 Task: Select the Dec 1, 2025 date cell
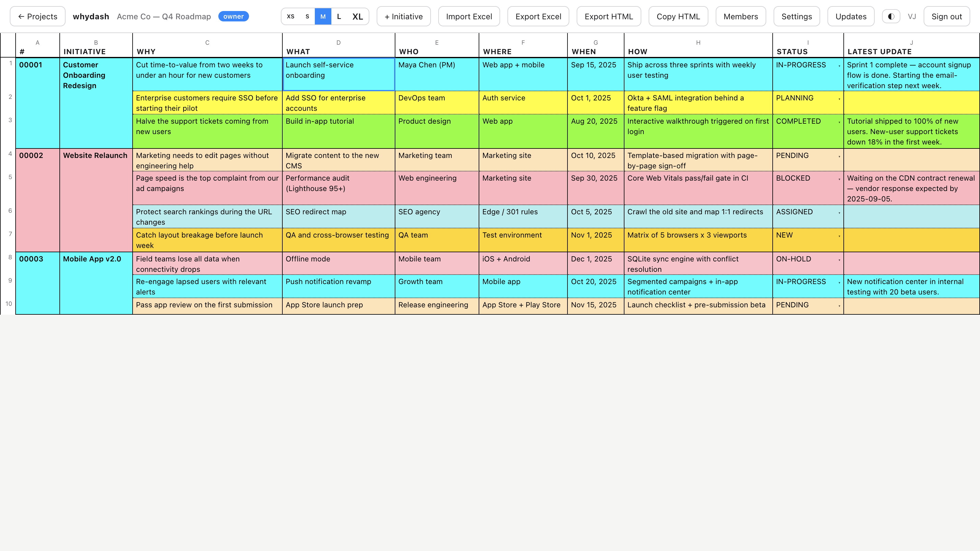point(595,263)
